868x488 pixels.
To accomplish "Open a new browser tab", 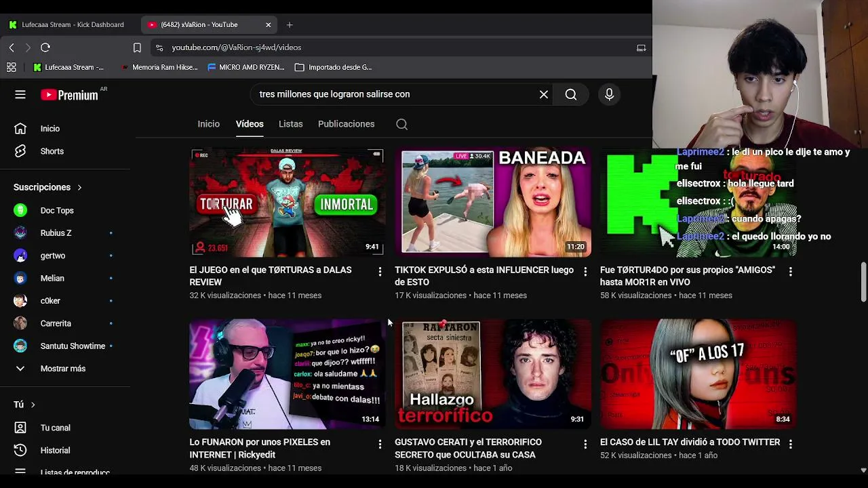I will pos(290,25).
